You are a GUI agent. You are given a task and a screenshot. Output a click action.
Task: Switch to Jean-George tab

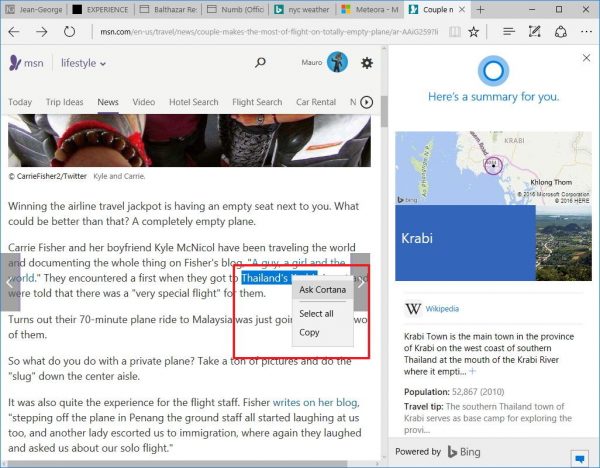pyautogui.click(x=34, y=10)
